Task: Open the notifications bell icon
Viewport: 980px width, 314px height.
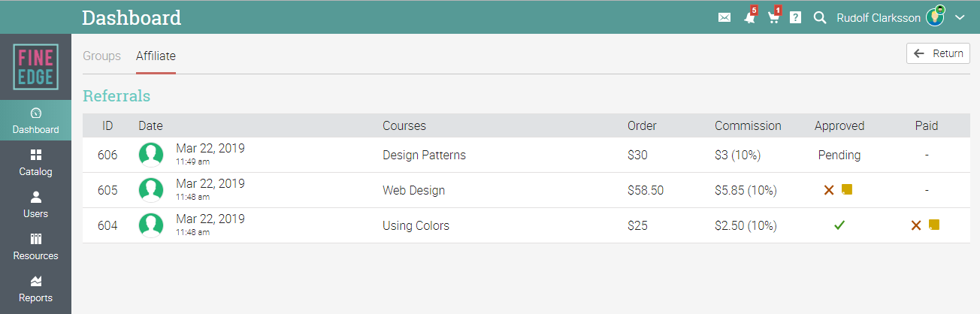Action: click(749, 17)
